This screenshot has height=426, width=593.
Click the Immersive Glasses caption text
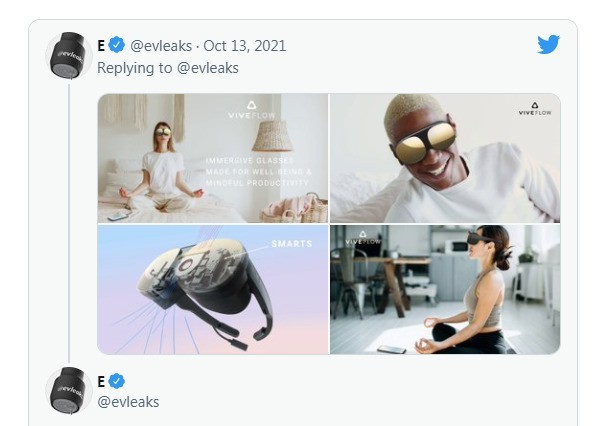click(259, 172)
